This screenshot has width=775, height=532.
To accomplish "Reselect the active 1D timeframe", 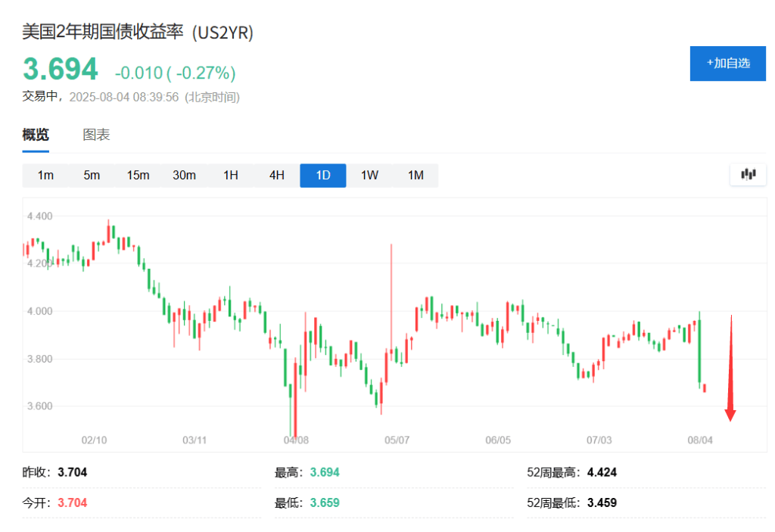I will tap(322, 175).
